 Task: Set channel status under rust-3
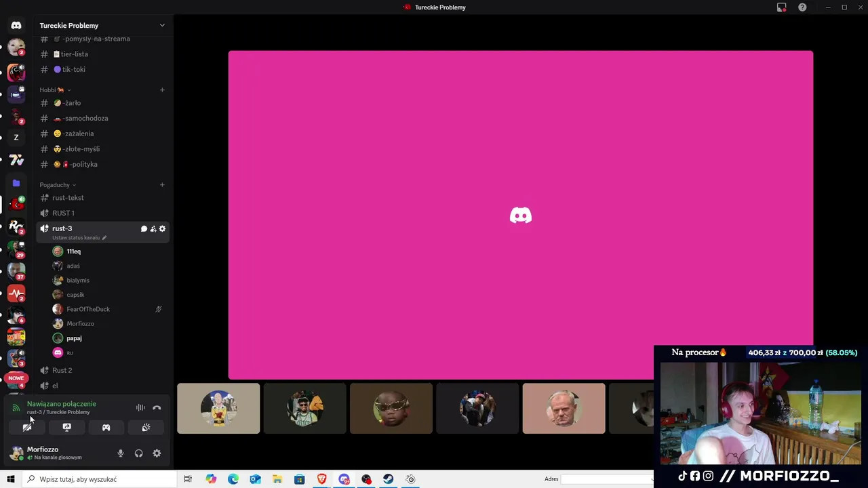click(79, 238)
